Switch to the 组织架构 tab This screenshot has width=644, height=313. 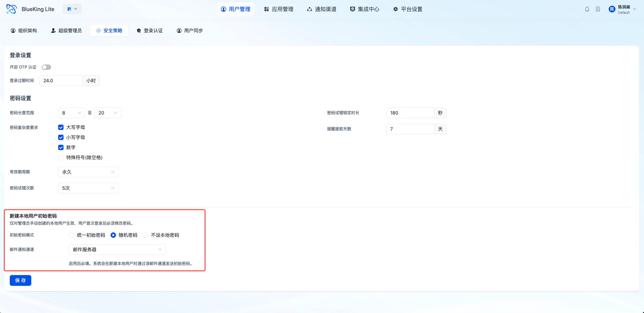[24, 31]
